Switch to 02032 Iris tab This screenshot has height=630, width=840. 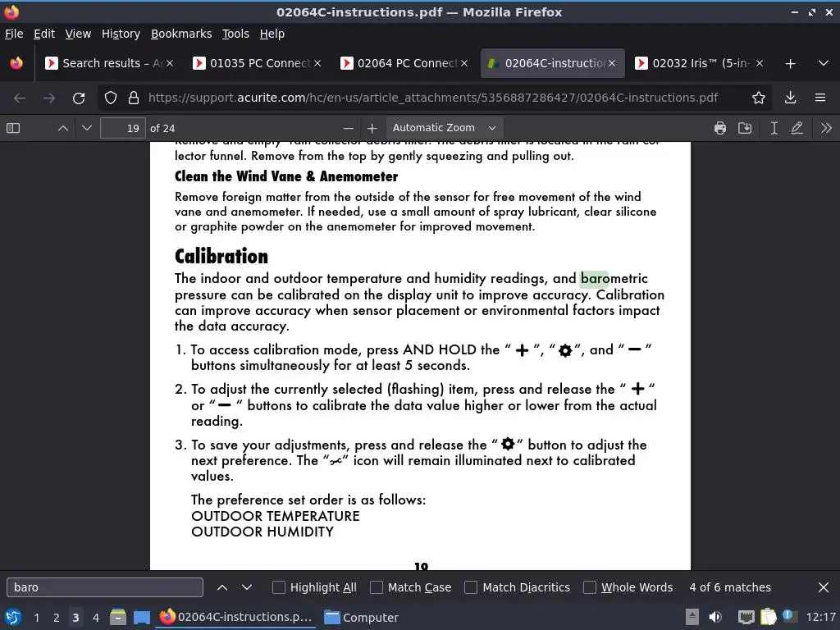(x=700, y=63)
